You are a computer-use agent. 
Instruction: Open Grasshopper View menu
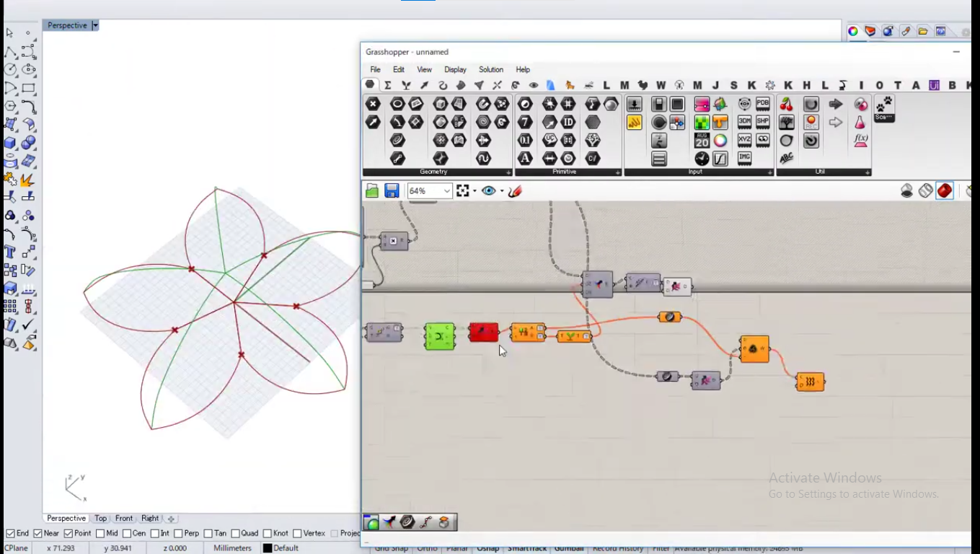tap(424, 70)
